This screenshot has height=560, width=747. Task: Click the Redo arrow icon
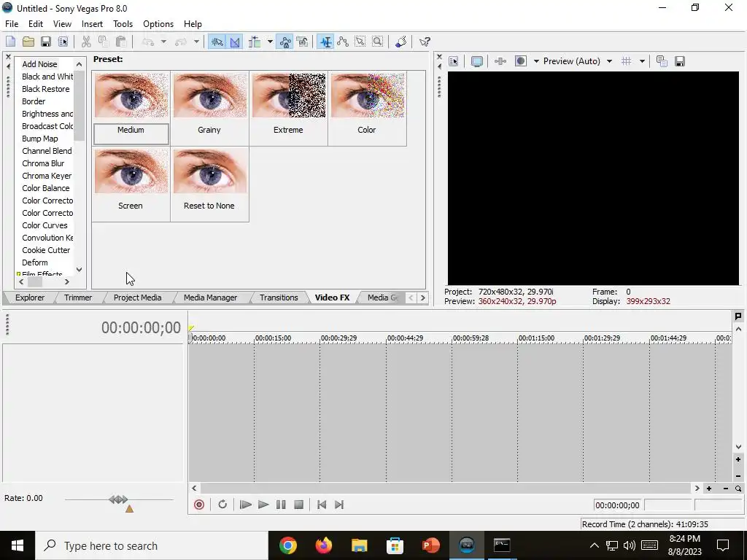pos(181,42)
